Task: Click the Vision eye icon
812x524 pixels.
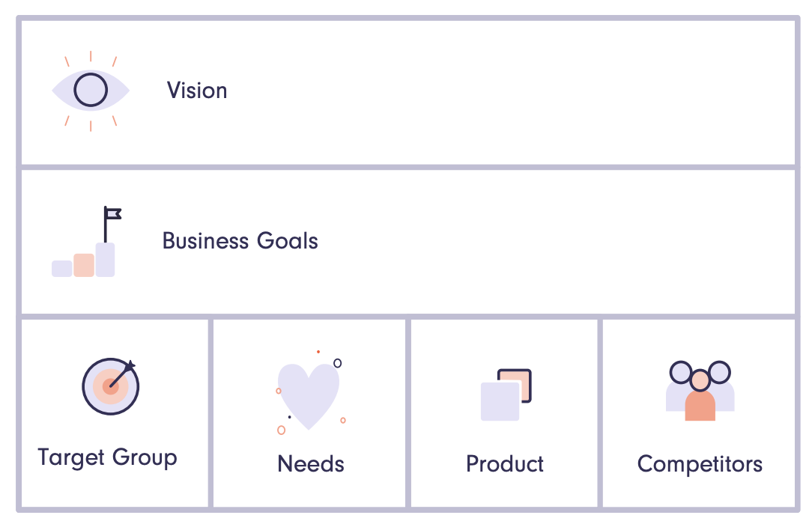Action: 91,91
